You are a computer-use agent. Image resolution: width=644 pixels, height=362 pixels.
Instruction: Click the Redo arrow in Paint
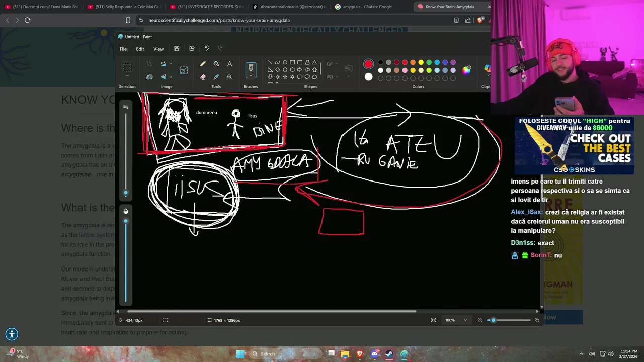click(x=220, y=48)
